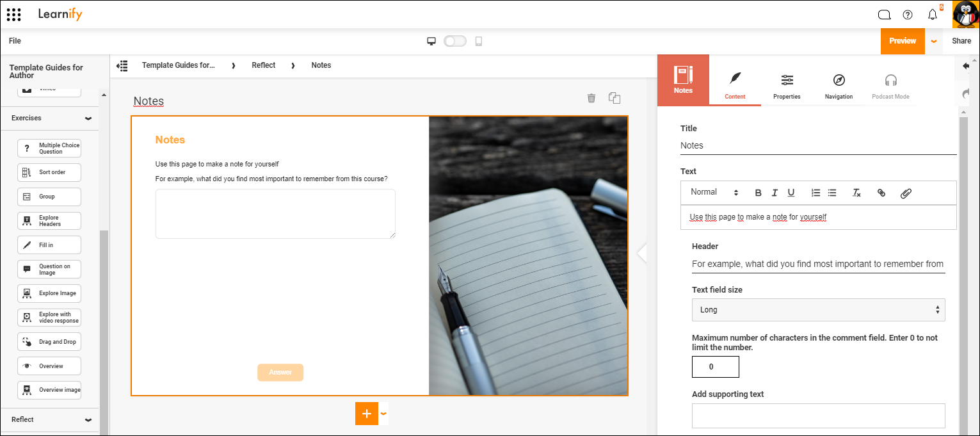This screenshot has width=980, height=436.
Task: Toggle italic formatting
Action: tap(775, 193)
